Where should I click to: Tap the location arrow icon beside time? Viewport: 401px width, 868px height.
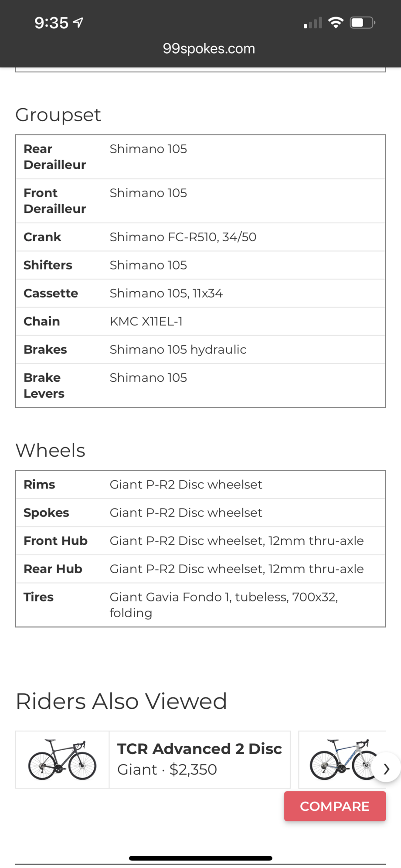(78, 23)
